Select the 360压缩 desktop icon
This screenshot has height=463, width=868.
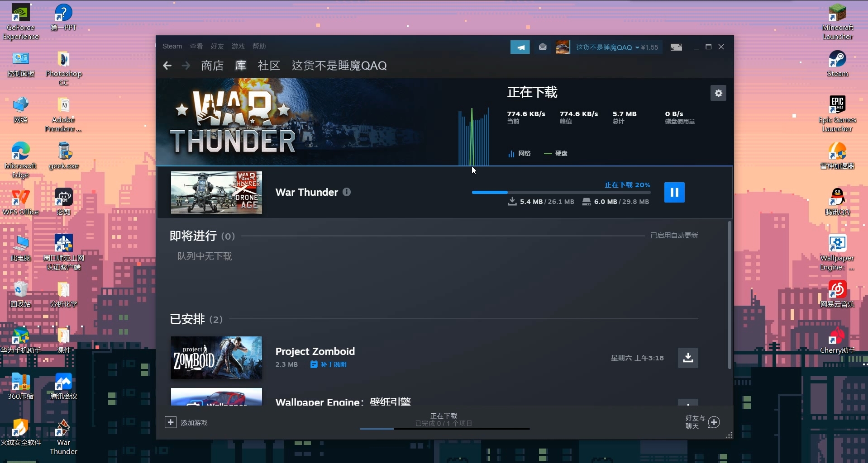click(21, 387)
